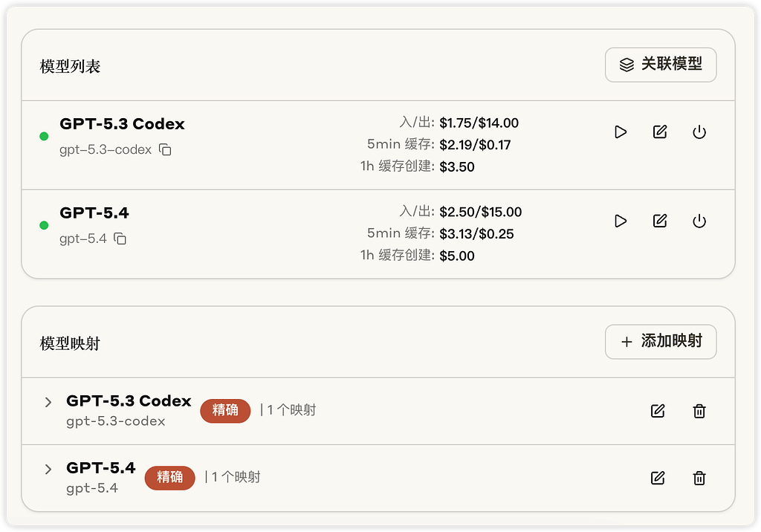Edit the GPT-5.4 mapping
This screenshot has width=761, height=532.
pos(658,478)
